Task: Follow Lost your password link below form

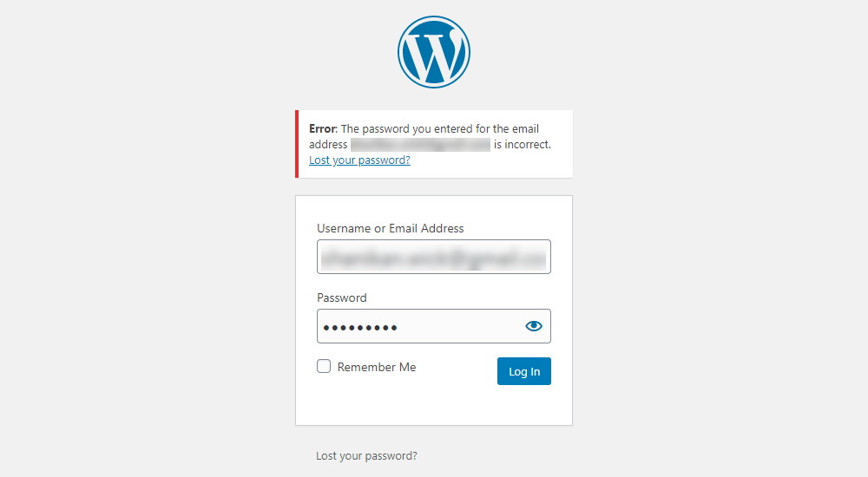Action: click(366, 455)
